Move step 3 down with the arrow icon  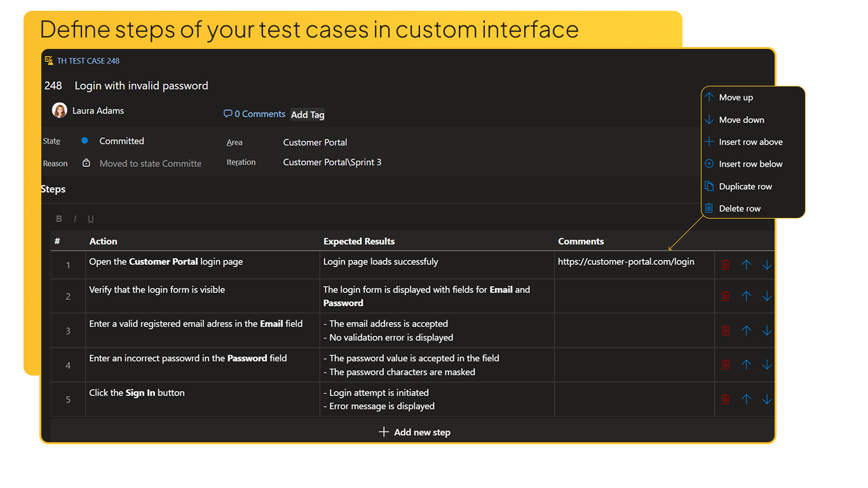point(767,330)
